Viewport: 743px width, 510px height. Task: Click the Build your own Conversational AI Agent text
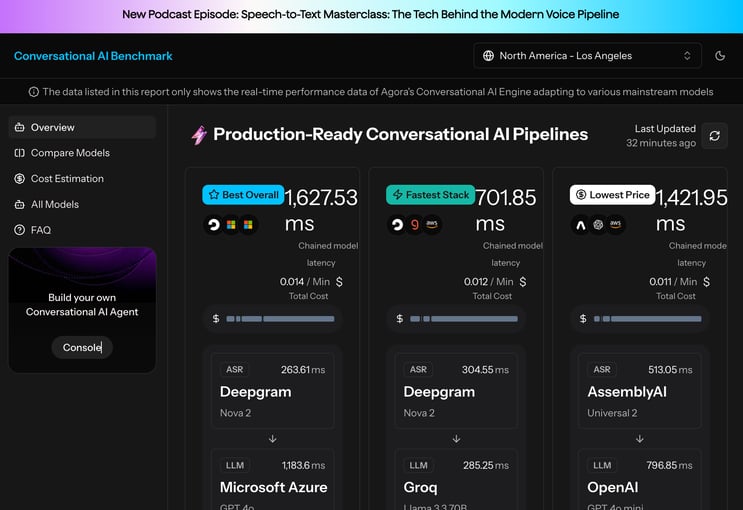click(82, 305)
